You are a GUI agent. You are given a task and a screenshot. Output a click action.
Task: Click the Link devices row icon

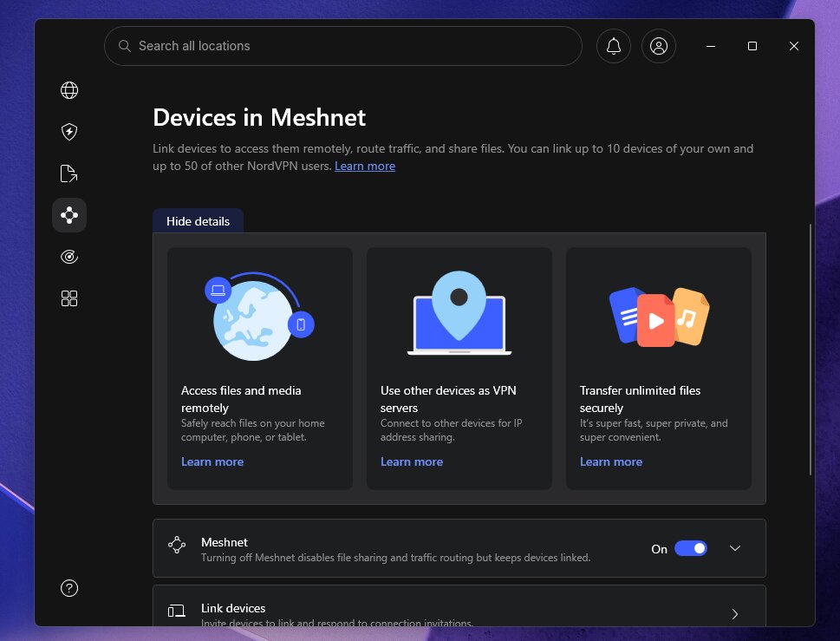177,611
